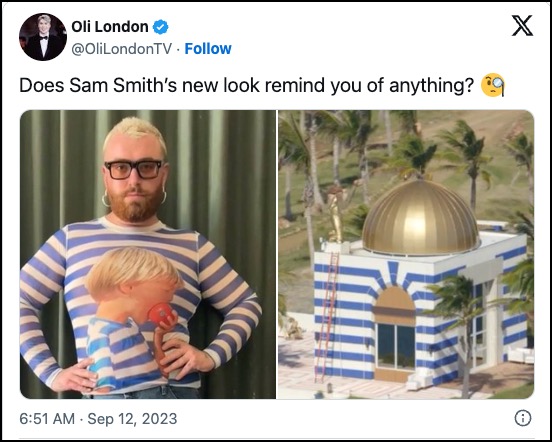Click the golden statue beside the dome
Screen dimensions: 552x442
click(x=335, y=214)
